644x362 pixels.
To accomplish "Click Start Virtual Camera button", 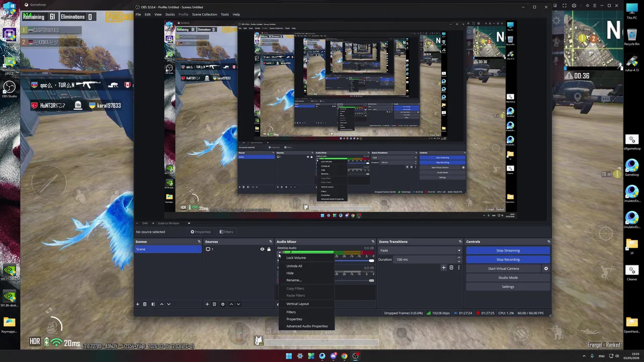I will coord(503,268).
